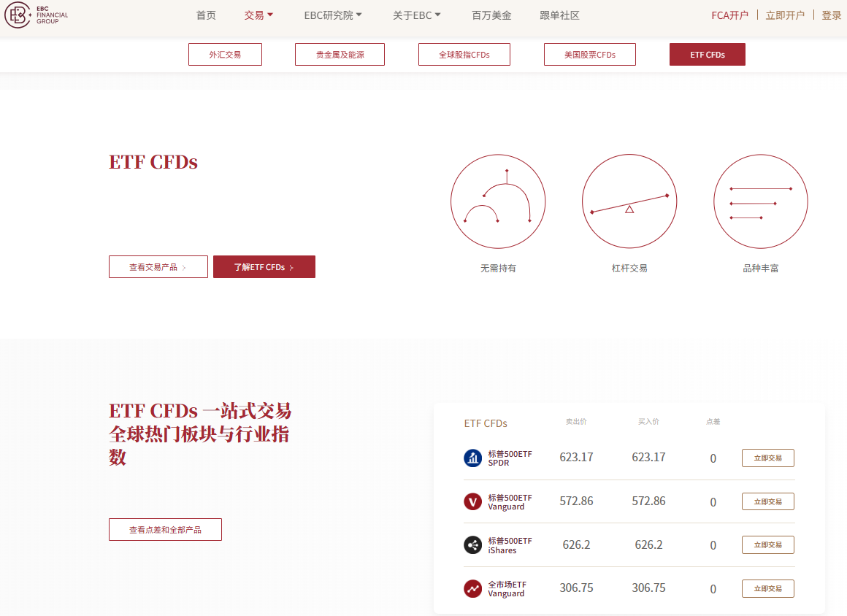Click 立即交易 for 标普500ETF iShares

point(767,544)
